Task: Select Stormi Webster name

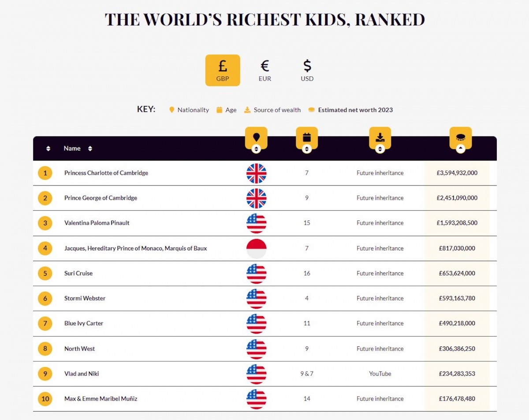Action: click(85, 298)
